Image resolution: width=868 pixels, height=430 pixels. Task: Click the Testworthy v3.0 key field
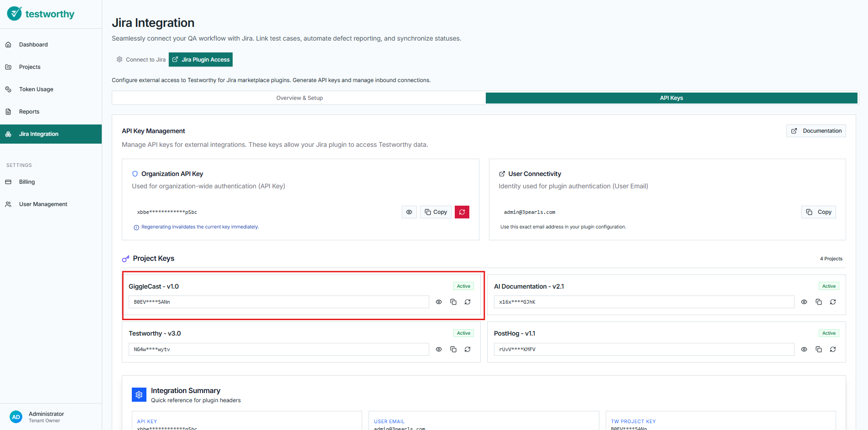pyautogui.click(x=279, y=349)
